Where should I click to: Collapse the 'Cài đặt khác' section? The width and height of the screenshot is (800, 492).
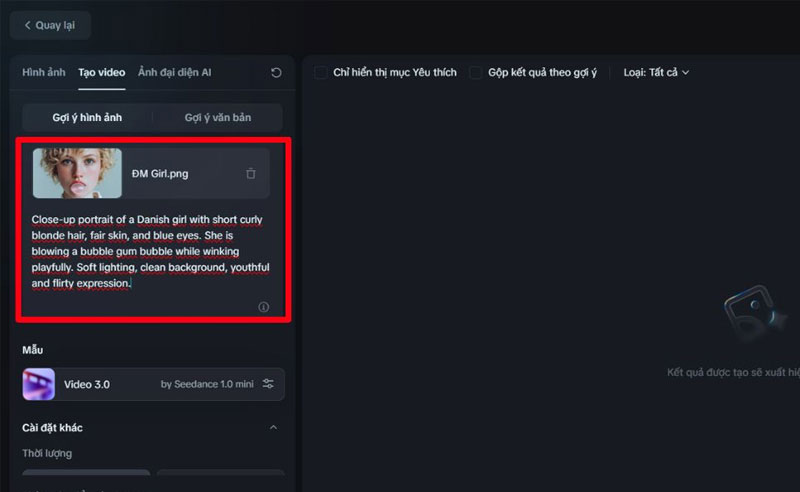(274, 428)
